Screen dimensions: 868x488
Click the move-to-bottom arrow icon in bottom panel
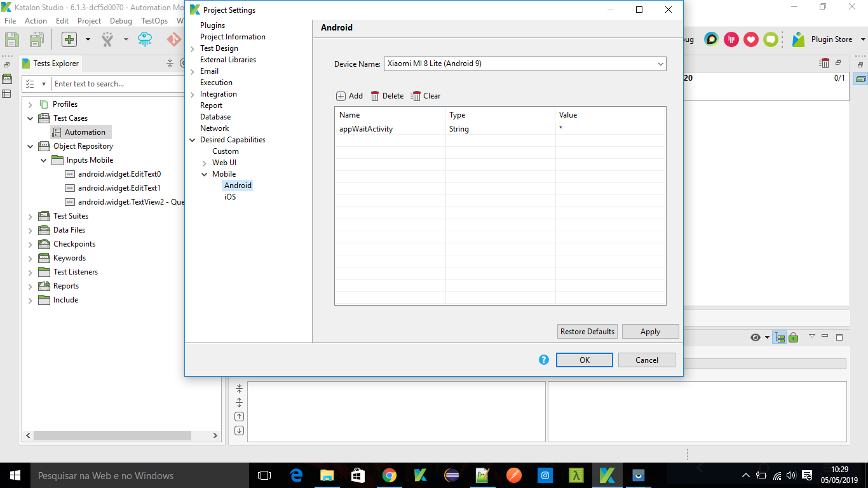click(239, 403)
